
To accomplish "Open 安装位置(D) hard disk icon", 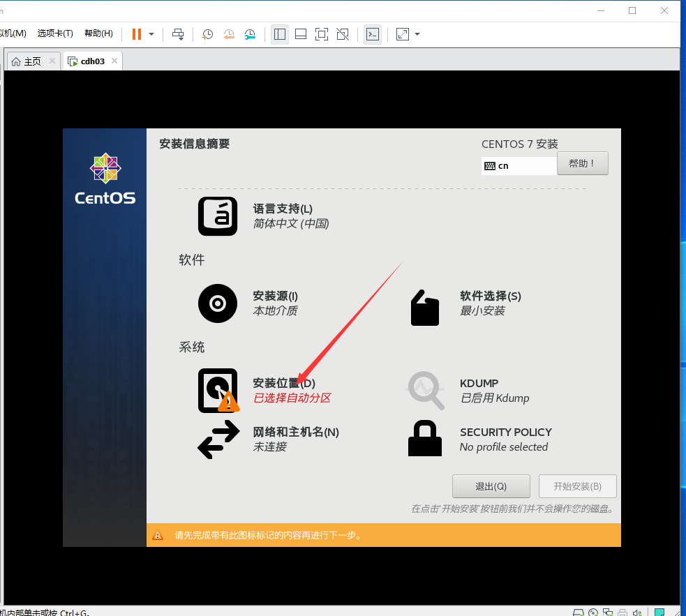I will [x=218, y=390].
